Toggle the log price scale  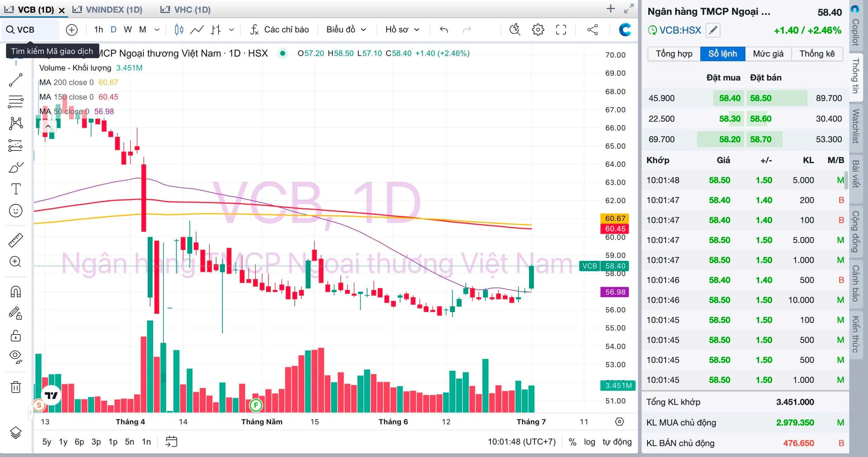tap(590, 442)
